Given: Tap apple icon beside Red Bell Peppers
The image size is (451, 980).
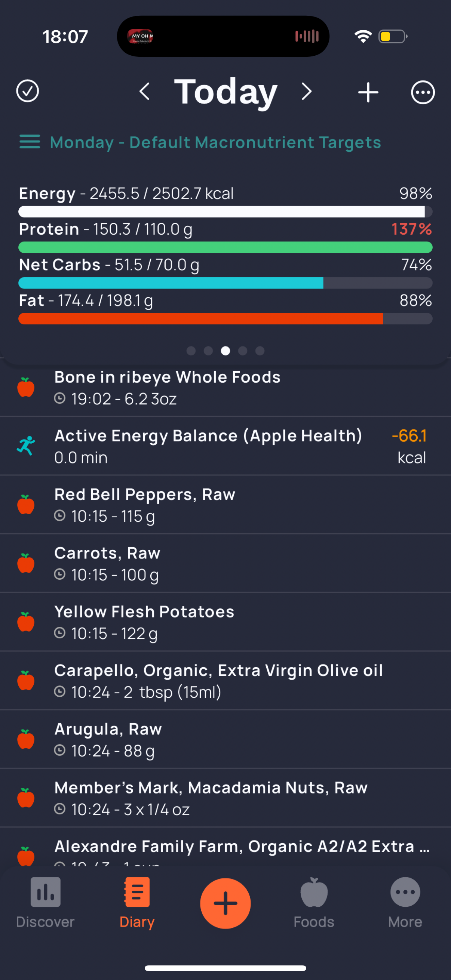Looking at the screenshot, I should tap(26, 505).
